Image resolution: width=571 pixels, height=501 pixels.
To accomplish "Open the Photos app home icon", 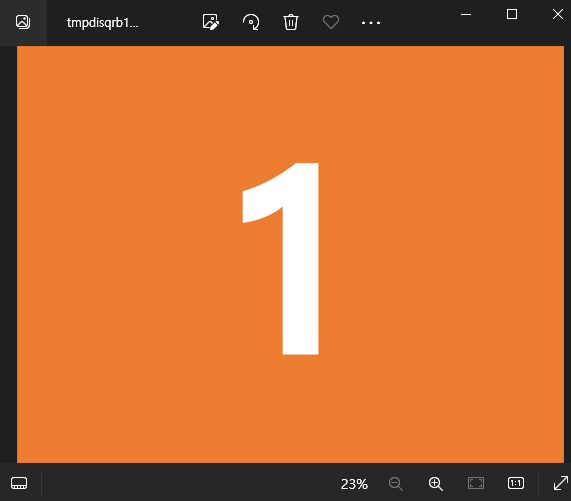I will [x=23, y=22].
